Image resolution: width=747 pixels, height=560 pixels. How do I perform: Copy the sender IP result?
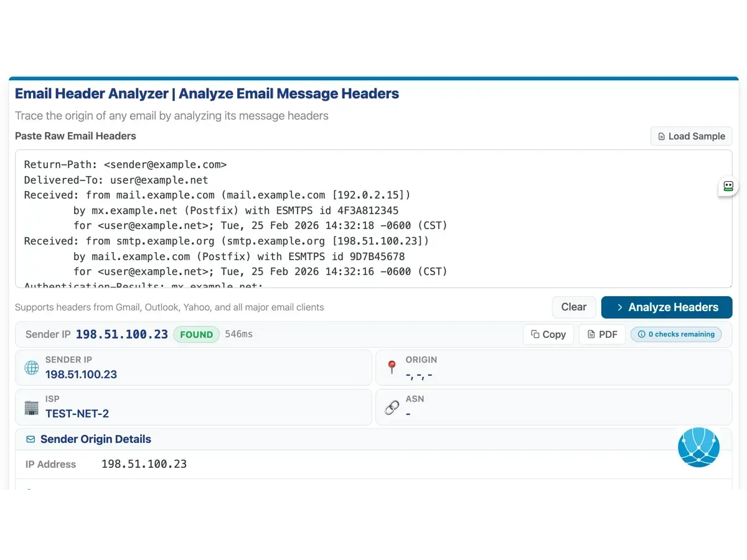(x=548, y=334)
